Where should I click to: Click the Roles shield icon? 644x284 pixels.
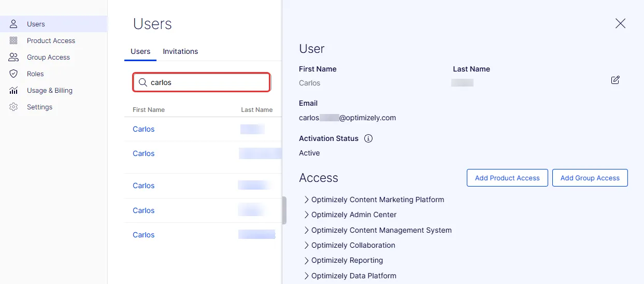click(x=13, y=74)
